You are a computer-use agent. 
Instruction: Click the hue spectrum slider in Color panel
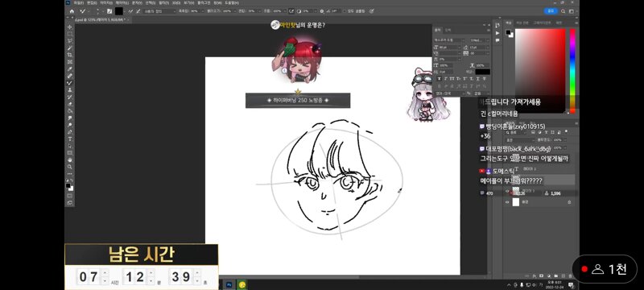click(x=572, y=70)
